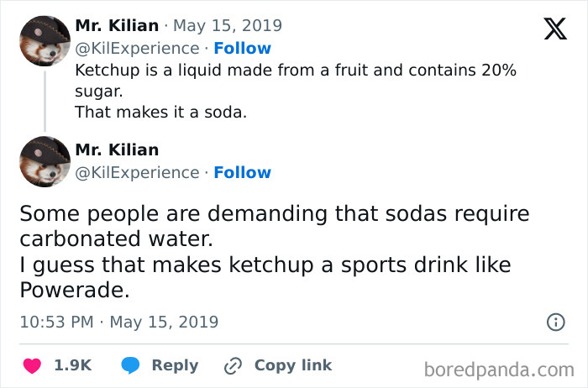This screenshot has width=588, height=388.
Task: Open Mr. Kilian name on the reply tweet
Action: pos(117,150)
